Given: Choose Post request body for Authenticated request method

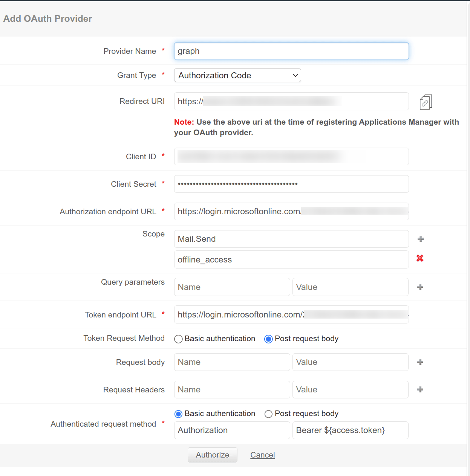Looking at the screenshot, I should [x=268, y=414].
